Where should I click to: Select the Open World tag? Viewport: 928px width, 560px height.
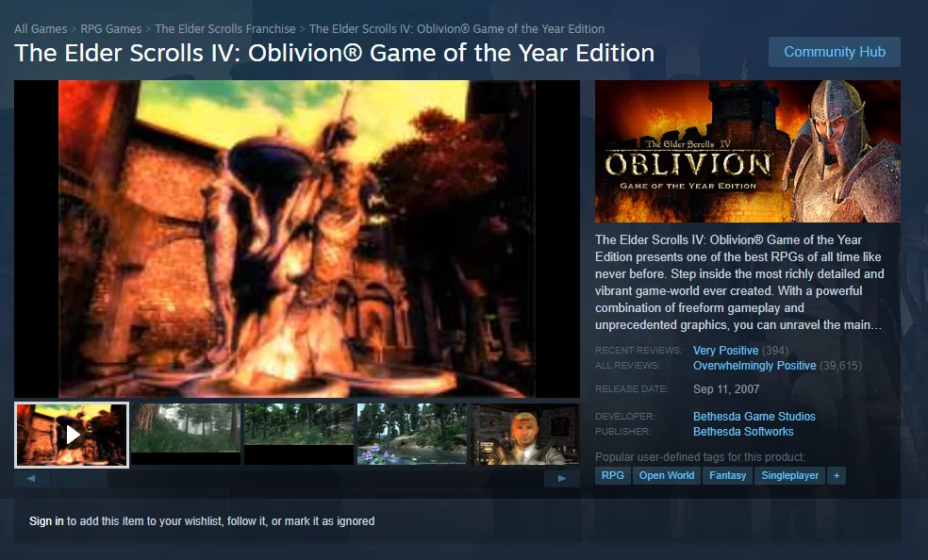[x=667, y=475]
